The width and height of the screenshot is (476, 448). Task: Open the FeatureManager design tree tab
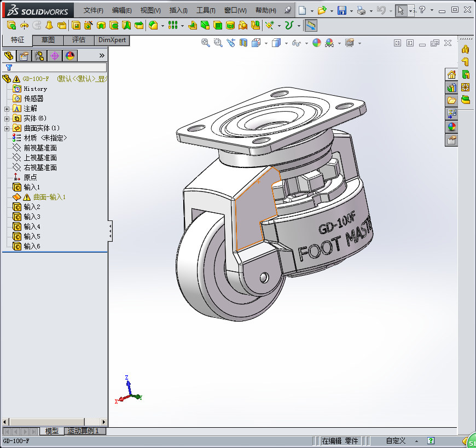click(9, 56)
